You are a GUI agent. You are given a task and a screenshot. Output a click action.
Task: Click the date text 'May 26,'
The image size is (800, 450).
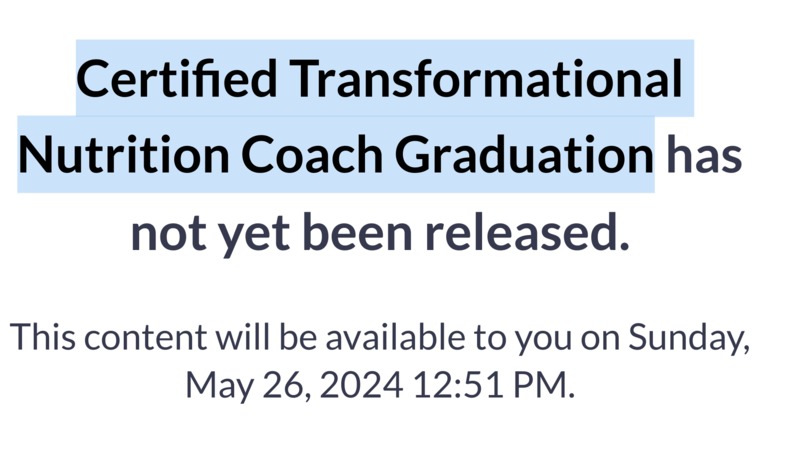(x=248, y=386)
